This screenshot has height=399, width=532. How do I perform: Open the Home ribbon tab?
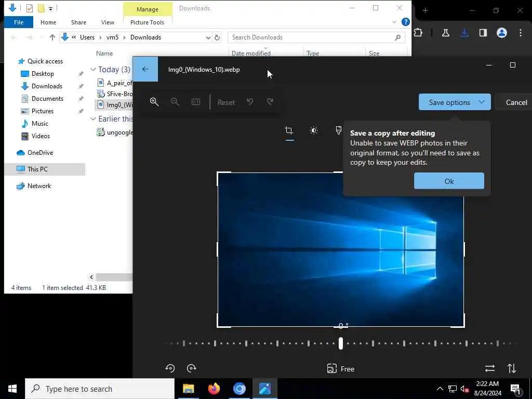pos(48,22)
